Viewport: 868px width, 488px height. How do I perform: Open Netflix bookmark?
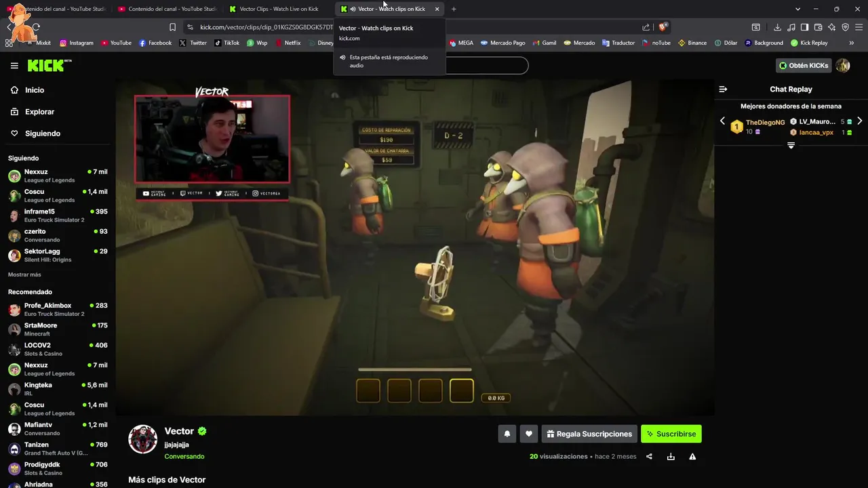click(288, 43)
